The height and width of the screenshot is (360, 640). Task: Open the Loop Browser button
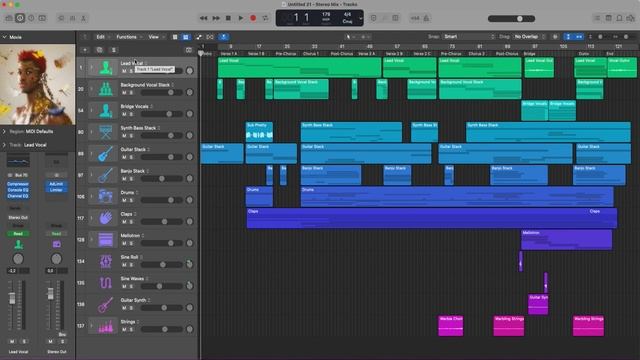[620, 18]
